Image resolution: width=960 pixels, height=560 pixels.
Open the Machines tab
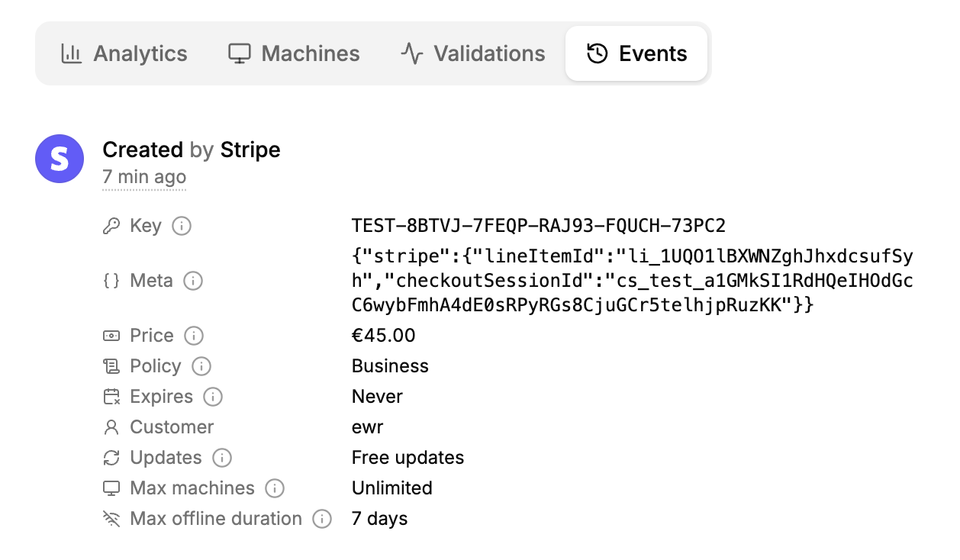point(295,53)
